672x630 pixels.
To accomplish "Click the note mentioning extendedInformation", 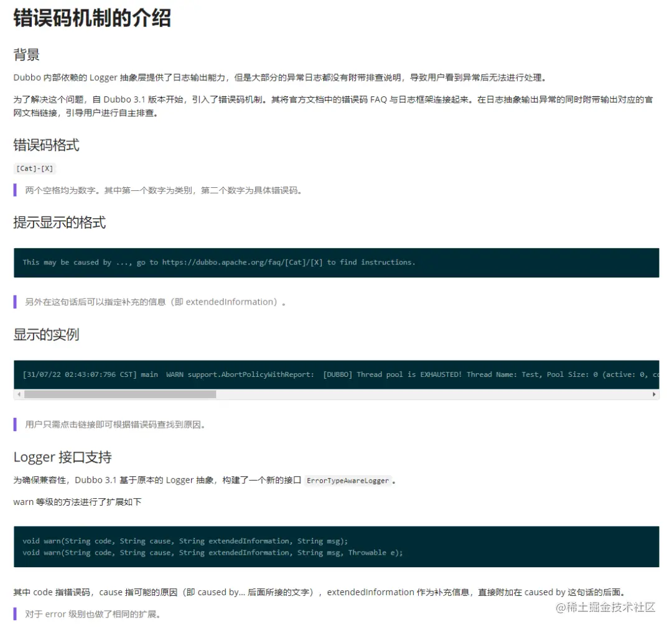I will point(155,302).
